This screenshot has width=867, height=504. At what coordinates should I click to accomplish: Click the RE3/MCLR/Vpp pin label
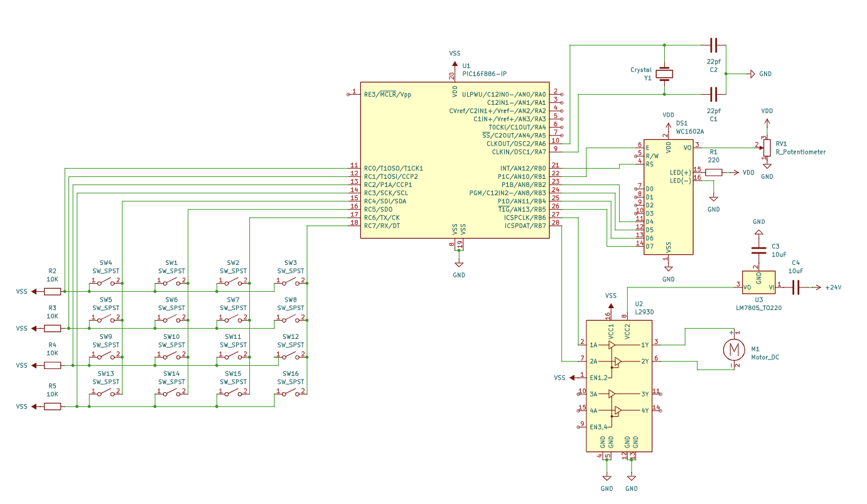388,94
